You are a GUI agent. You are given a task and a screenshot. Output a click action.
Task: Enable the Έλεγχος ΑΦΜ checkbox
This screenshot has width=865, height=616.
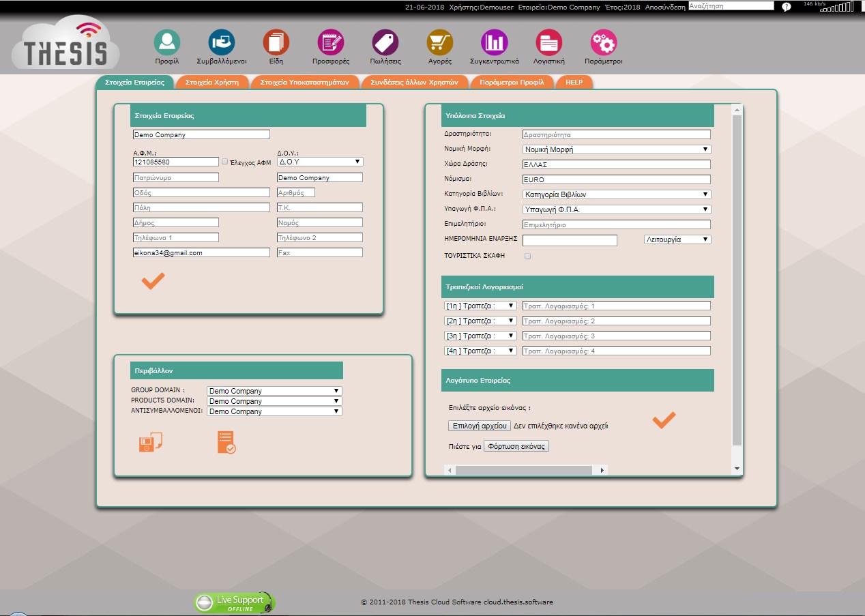pyautogui.click(x=225, y=162)
